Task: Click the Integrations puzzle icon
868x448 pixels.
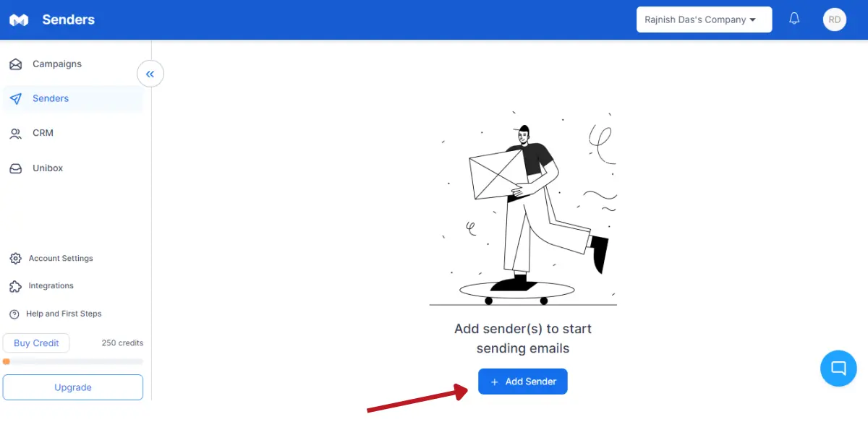Action: click(15, 286)
